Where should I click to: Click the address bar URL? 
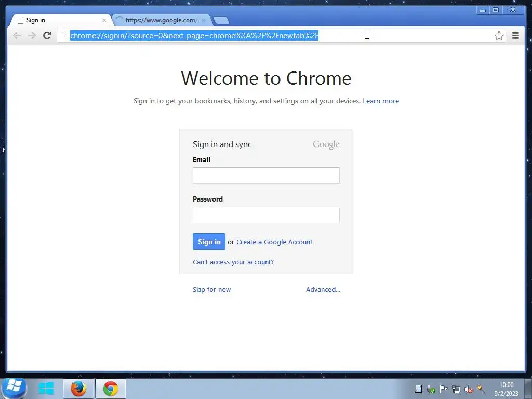[x=194, y=35]
